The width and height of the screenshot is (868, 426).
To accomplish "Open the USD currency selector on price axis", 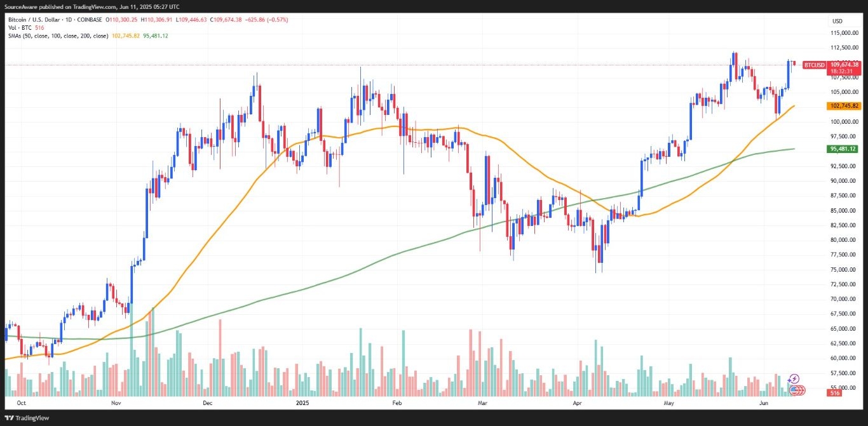I will (837, 21).
